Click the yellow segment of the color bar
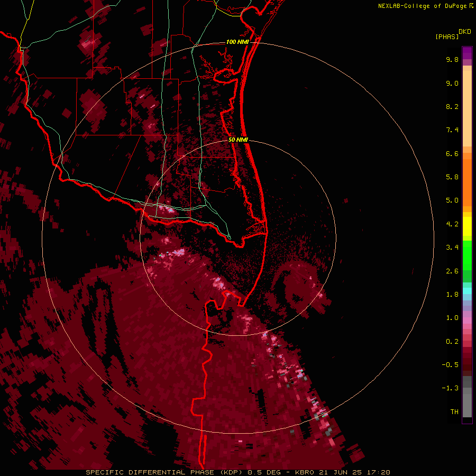 467,226
